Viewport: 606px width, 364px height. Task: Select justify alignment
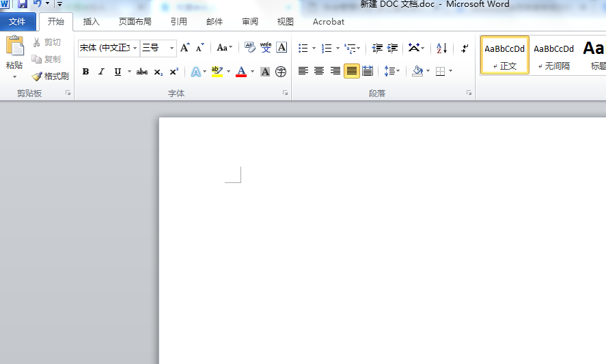352,71
